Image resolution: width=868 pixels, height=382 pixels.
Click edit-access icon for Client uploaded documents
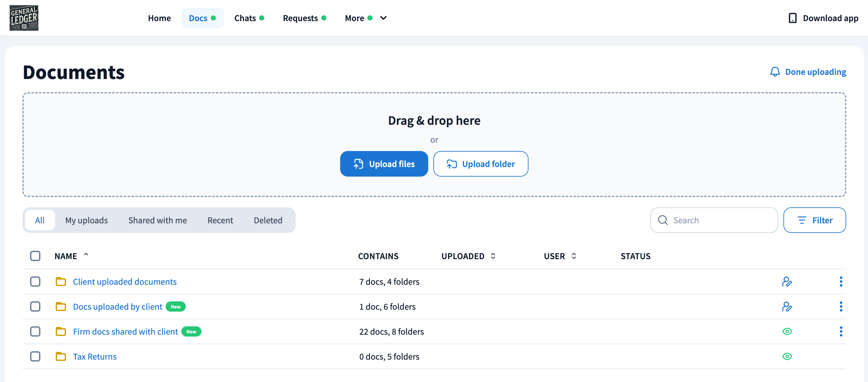point(787,281)
